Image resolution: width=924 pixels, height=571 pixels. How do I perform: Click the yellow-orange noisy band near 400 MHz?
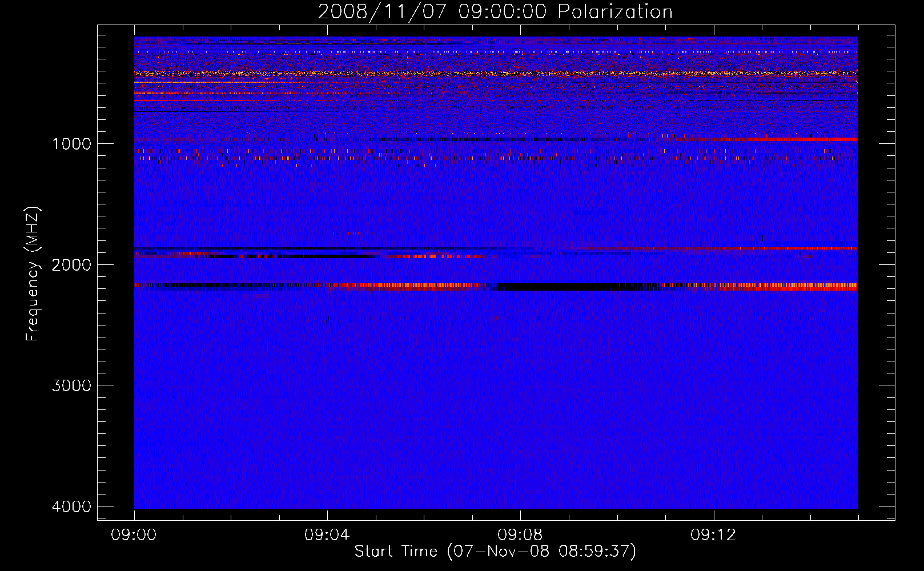click(496, 73)
